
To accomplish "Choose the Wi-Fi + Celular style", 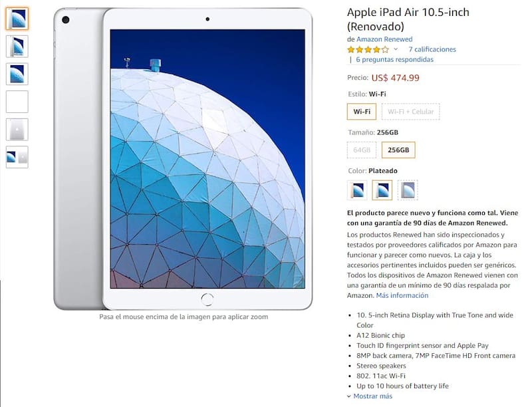I will pyautogui.click(x=410, y=112).
